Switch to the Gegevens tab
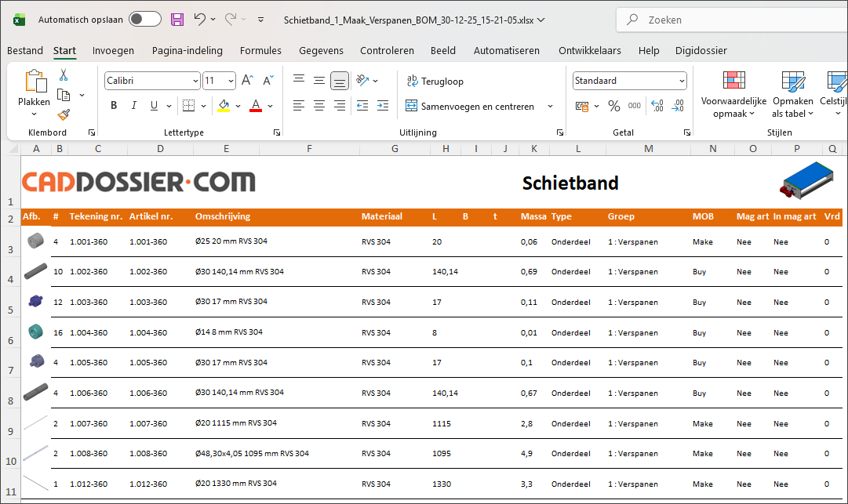848x504 pixels. 321,51
